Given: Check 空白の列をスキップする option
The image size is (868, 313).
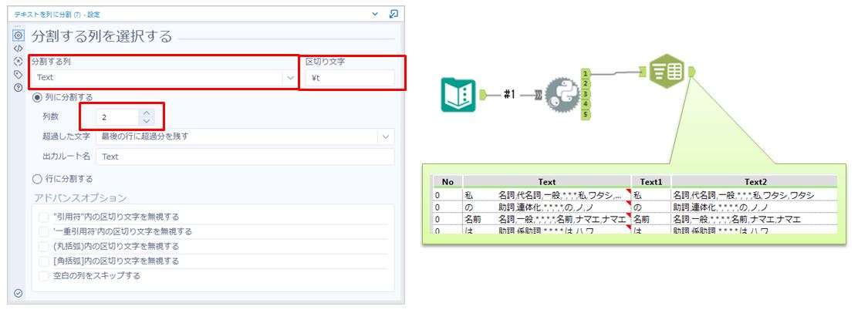Looking at the screenshot, I should pyautogui.click(x=44, y=275).
